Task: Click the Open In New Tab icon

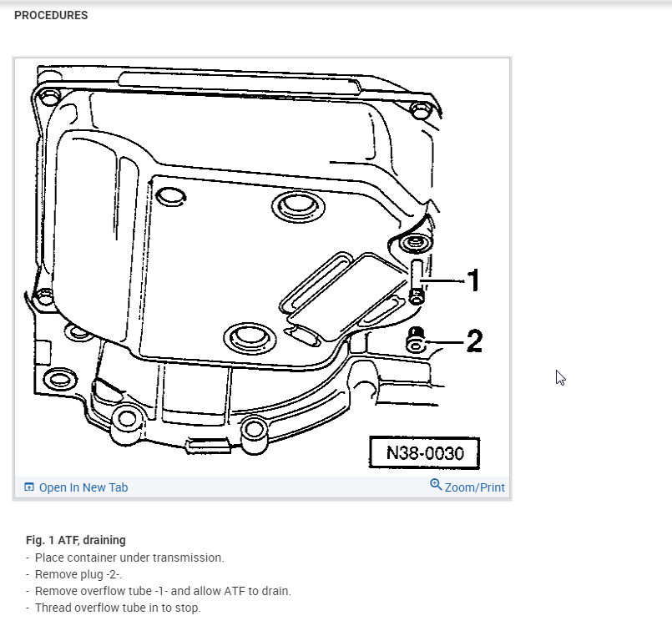Action: pos(29,487)
